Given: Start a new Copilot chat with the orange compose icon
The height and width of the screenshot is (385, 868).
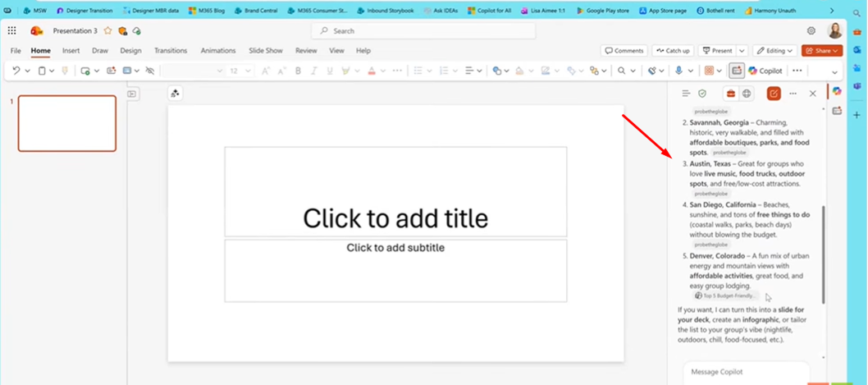Looking at the screenshot, I should [x=773, y=94].
